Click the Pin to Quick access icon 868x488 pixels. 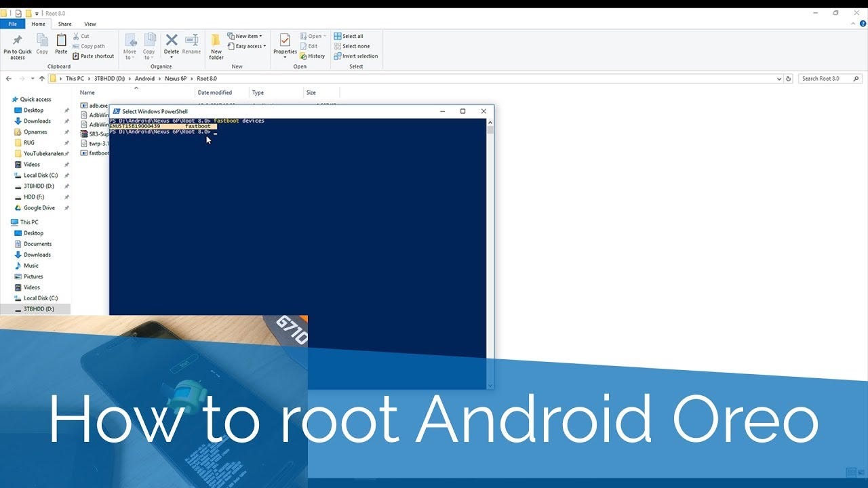[x=18, y=40]
